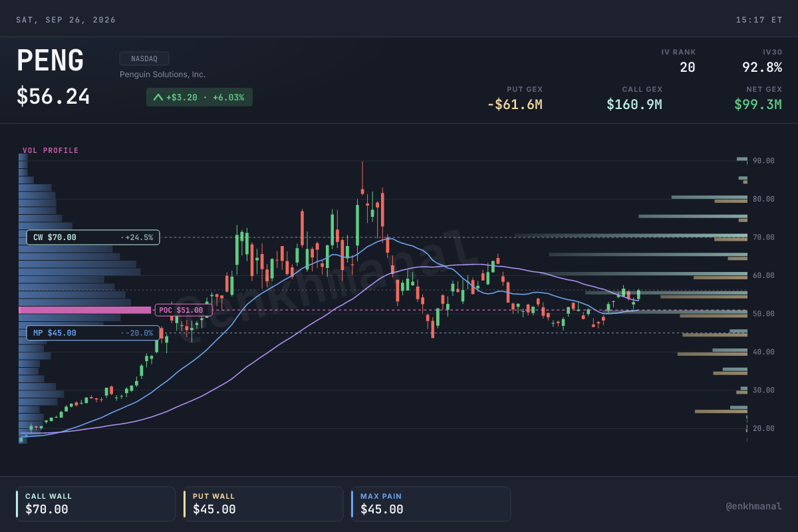Screen dimensions: 798x532
Task: Click the PUT GEX value -$61.6M
Action: click(515, 104)
